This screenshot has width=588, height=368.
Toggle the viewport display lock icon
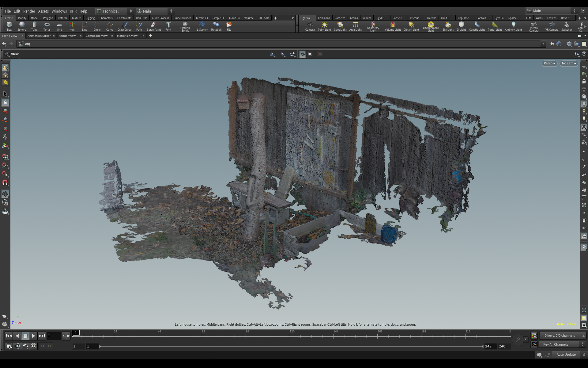(x=584, y=82)
